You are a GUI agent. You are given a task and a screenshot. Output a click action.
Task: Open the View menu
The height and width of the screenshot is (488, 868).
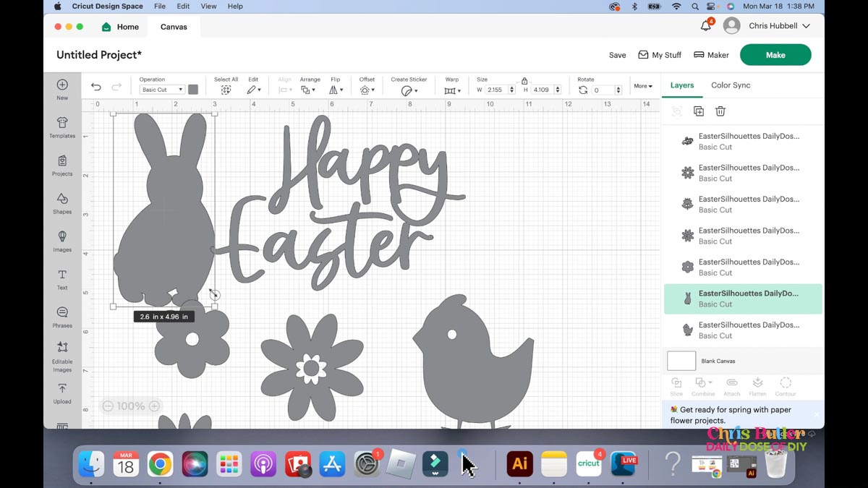tap(208, 6)
